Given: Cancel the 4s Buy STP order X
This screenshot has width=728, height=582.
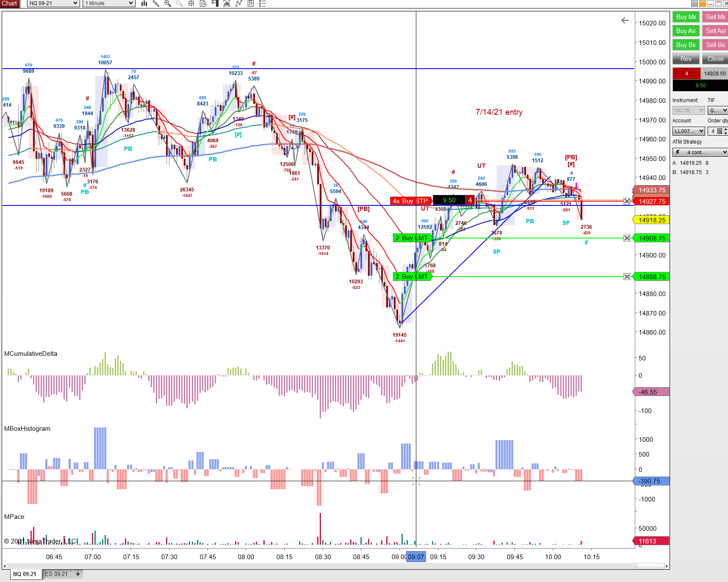Looking at the screenshot, I should [627, 201].
